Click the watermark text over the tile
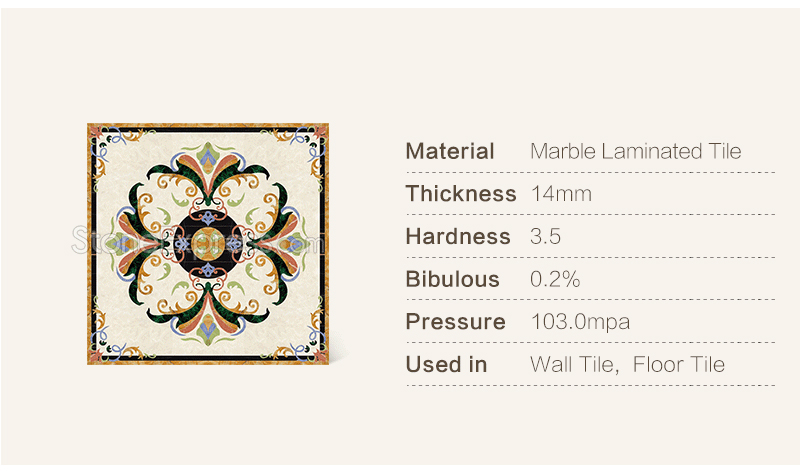The image size is (800, 476). pos(198,241)
